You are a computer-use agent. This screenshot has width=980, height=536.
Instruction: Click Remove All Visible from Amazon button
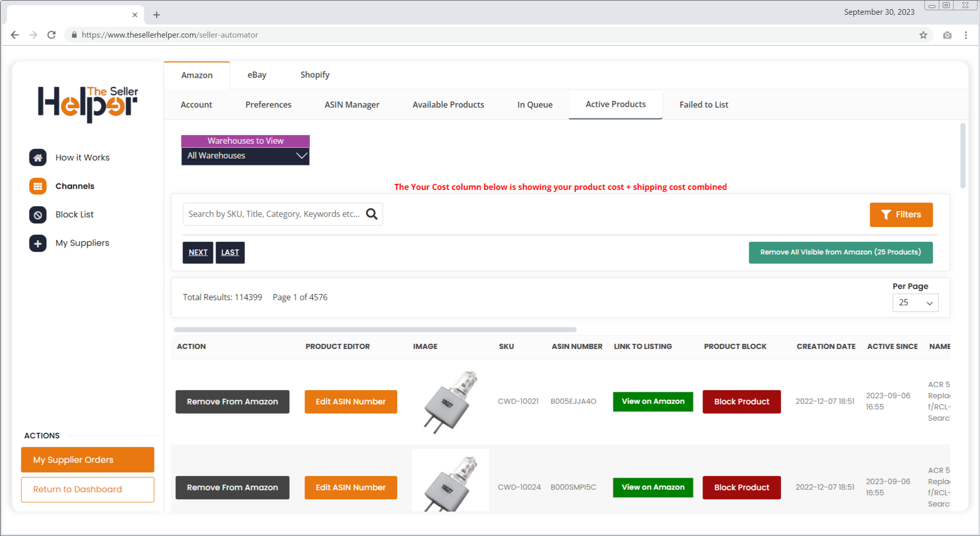(840, 253)
